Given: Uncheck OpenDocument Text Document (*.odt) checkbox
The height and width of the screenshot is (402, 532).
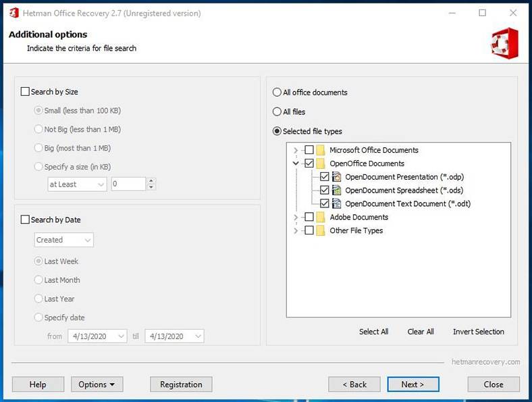Looking at the screenshot, I should point(324,203).
